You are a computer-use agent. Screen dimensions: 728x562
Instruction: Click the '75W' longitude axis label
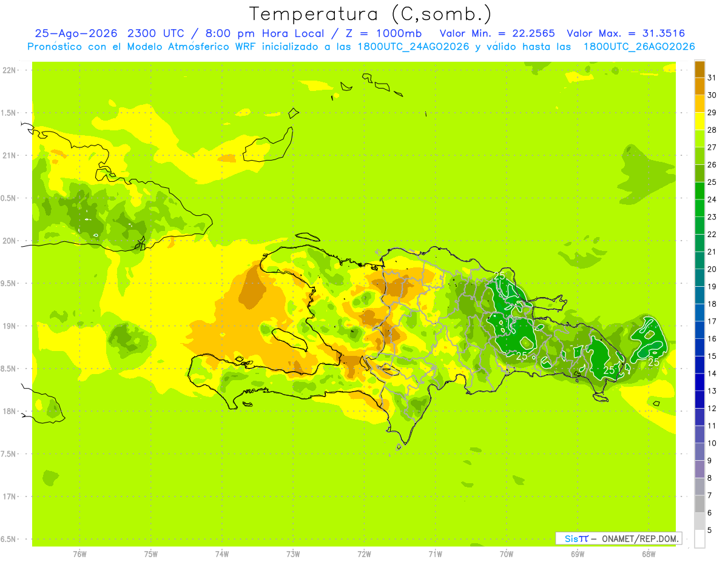(x=151, y=554)
